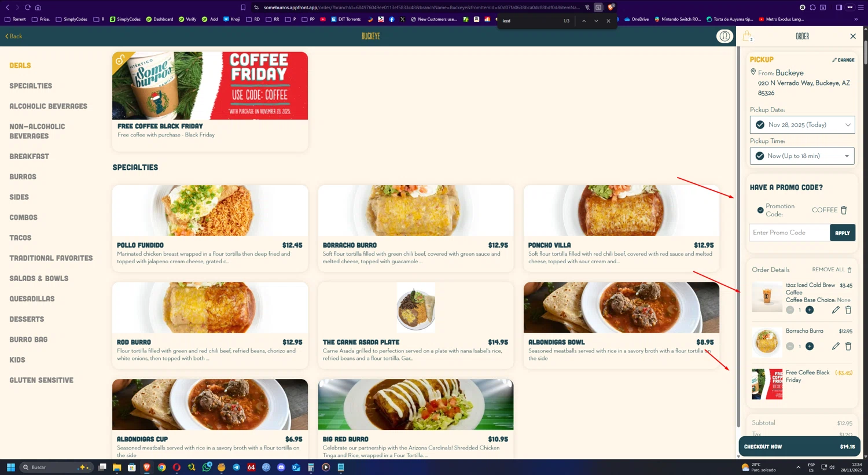Open the RD bookmark folder
Screen dimensions: 868x475
253,19
